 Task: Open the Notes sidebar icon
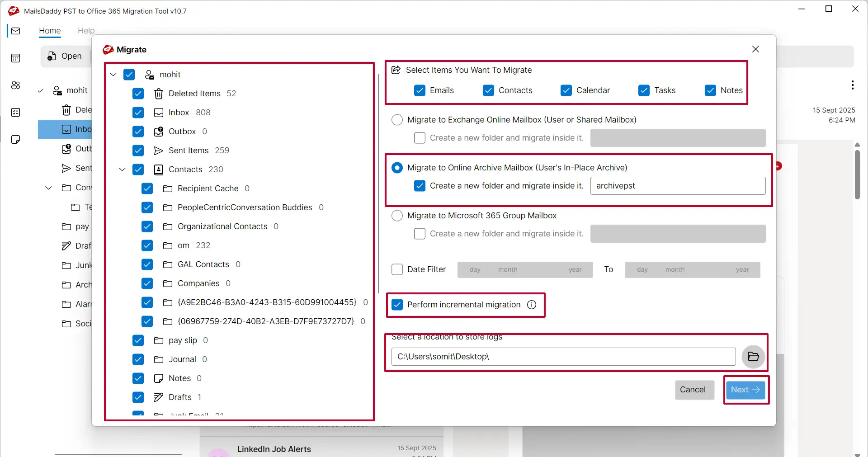coord(16,139)
